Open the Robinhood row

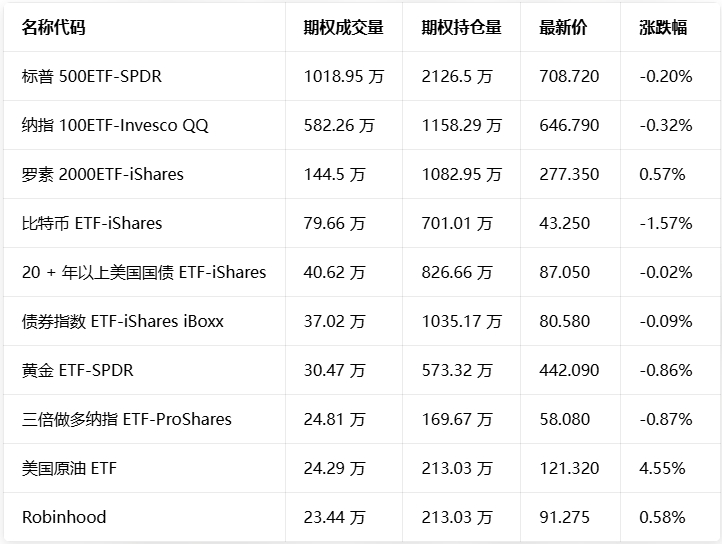(x=63, y=517)
